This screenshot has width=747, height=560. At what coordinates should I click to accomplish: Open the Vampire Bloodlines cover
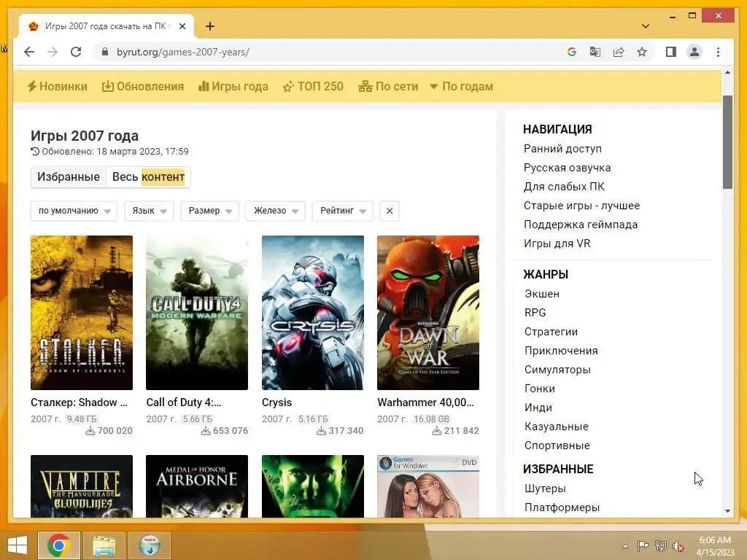tap(82, 486)
